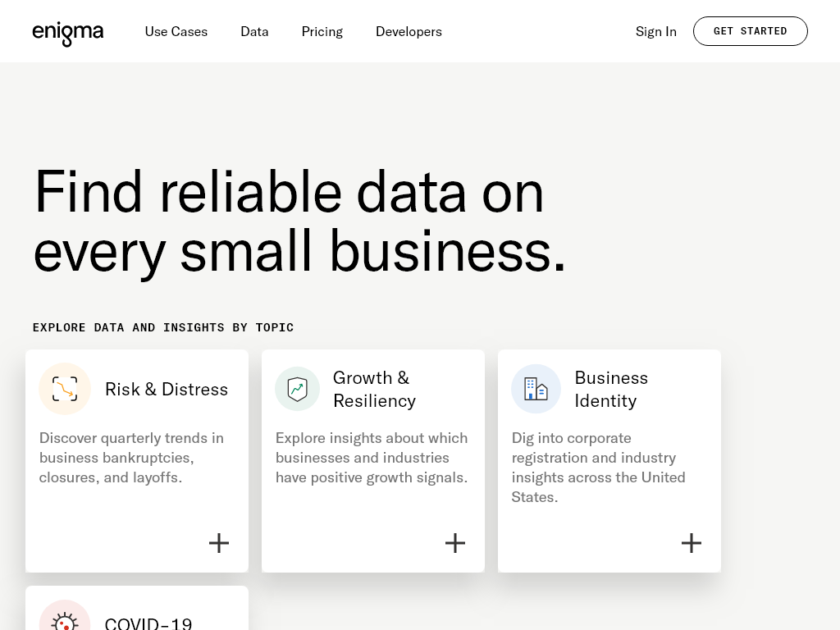This screenshot has width=840, height=630.
Task: Expand the Business Identity card
Action: tap(691, 542)
